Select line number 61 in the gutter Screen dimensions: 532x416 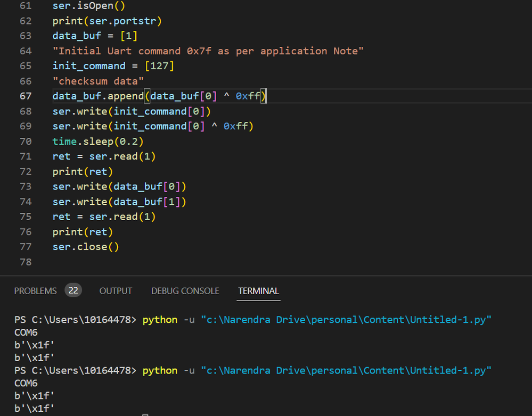[26, 6]
